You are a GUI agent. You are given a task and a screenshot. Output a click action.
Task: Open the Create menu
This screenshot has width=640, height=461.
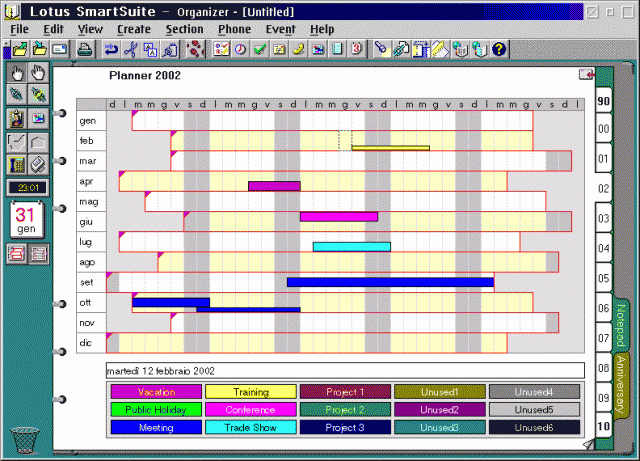pyautogui.click(x=134, y=29)
